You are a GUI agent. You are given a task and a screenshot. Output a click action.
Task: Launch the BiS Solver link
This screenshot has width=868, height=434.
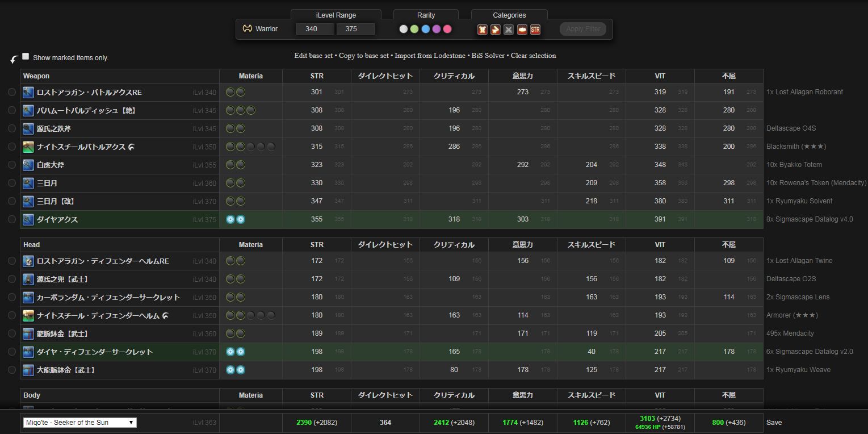(488, 56)
